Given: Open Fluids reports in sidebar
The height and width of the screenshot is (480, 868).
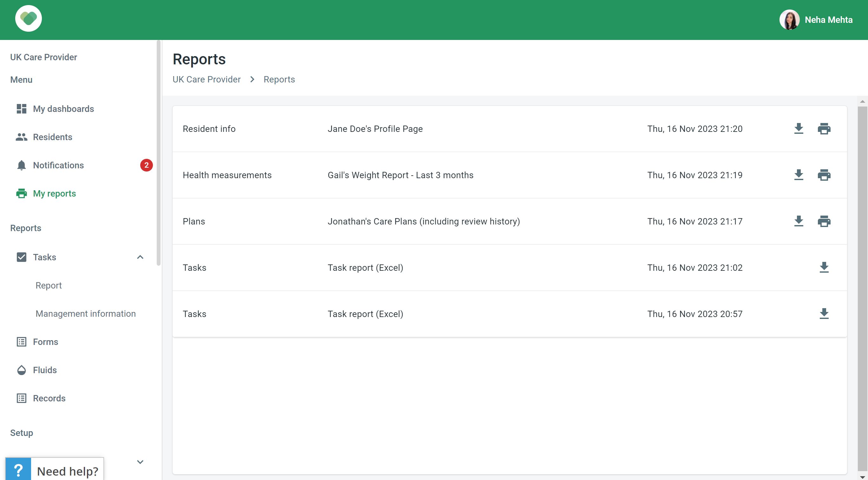Looking at the screenshot, I should coord(45,370).
